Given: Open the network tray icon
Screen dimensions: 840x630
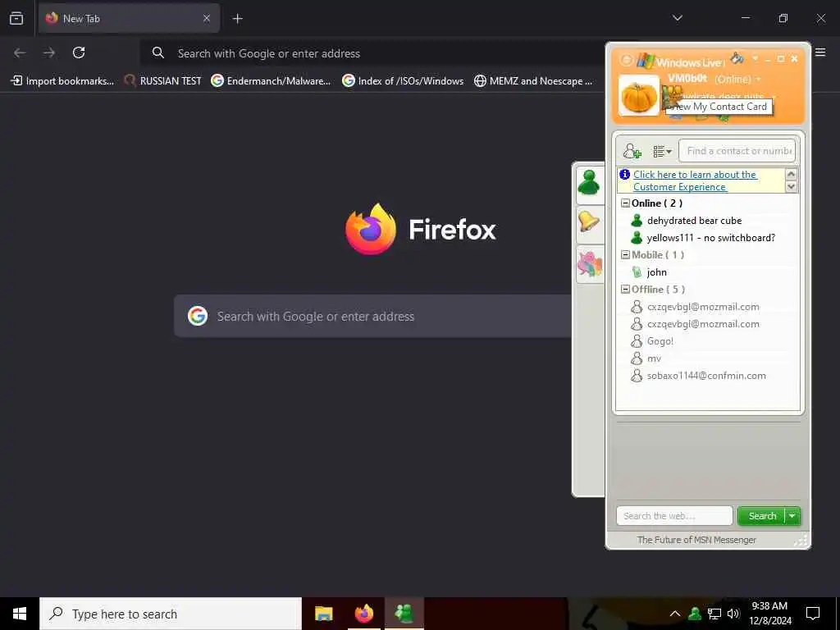Looking at the screenshot, I should [714, 614].
